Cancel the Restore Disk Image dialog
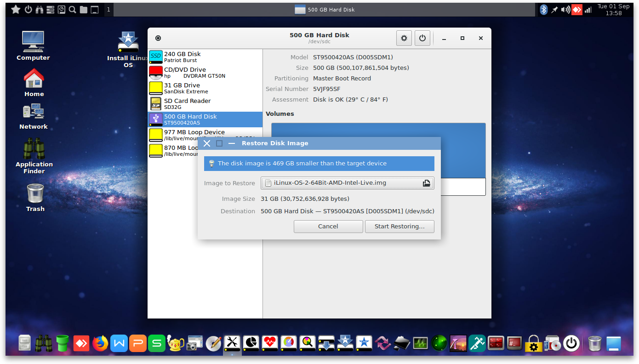The width and height of the screenshot is (639, 364). 328,227
